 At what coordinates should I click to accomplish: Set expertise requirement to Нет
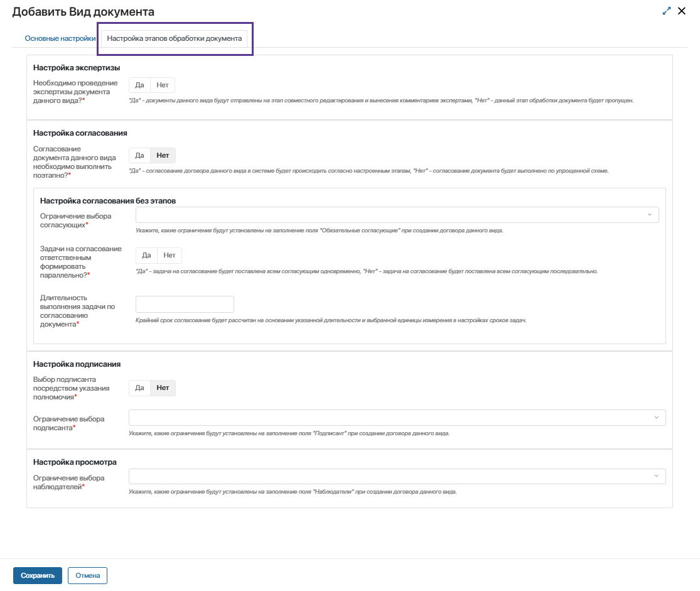click(x=163, y=85)
